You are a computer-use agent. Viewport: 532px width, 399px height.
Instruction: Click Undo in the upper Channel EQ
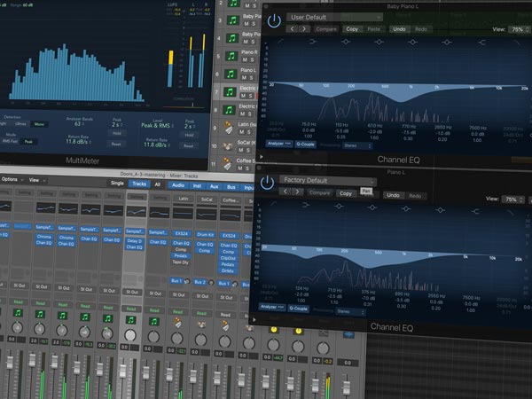click(399, 29)
